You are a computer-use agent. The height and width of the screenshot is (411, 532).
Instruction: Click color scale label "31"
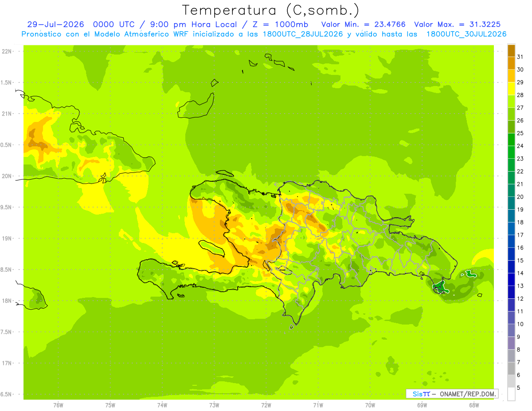click(520, 57)
